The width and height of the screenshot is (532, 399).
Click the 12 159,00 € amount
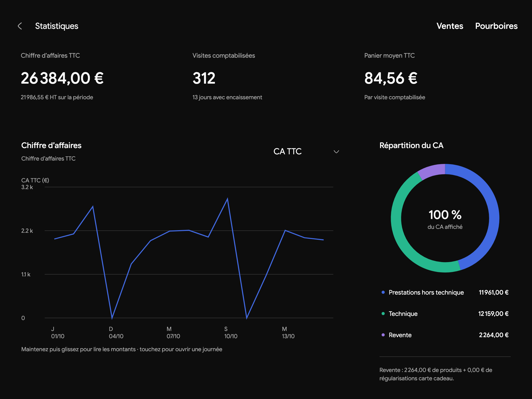tap(493, 314)
